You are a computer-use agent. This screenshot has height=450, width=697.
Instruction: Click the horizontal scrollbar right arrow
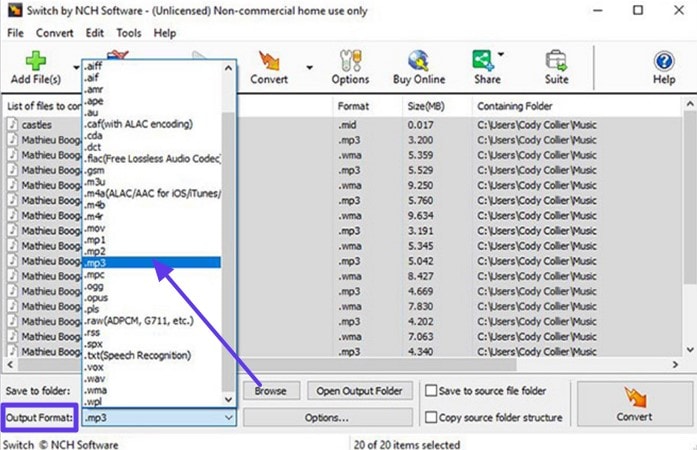tap(675, 365)
